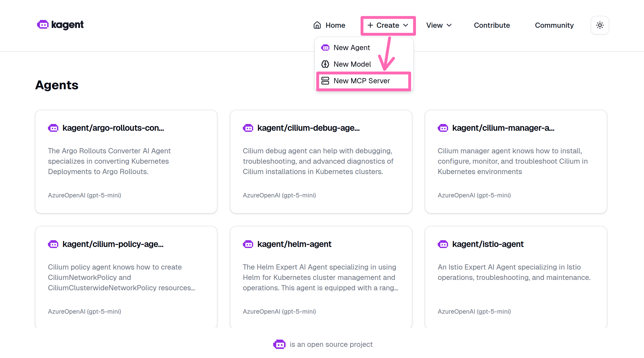Toggle light/dark theme with the sun button
Image resolution: width=644 pixels, height=358 pixels.
600,25
